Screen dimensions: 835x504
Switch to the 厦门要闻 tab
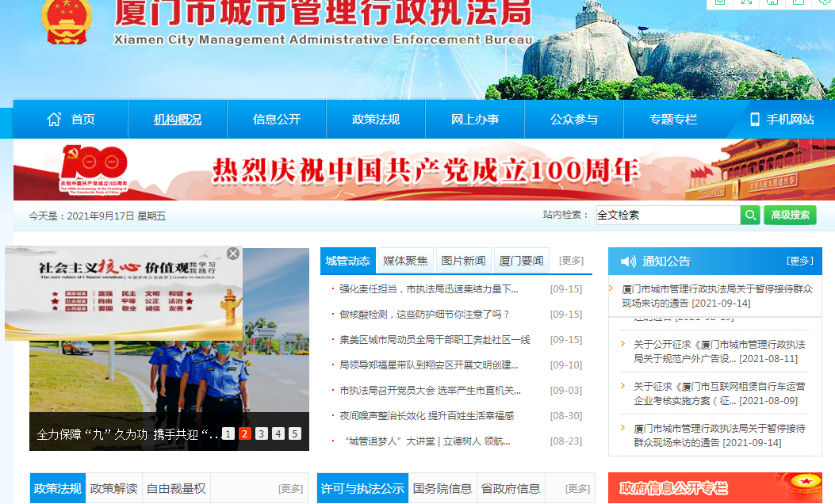coord(521,261)
